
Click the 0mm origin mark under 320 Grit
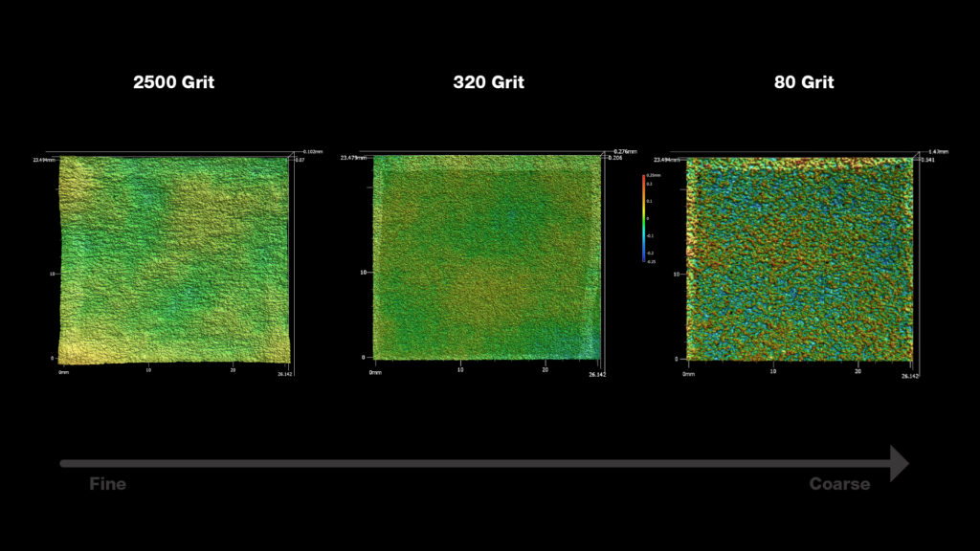click(x=375, y=370)
